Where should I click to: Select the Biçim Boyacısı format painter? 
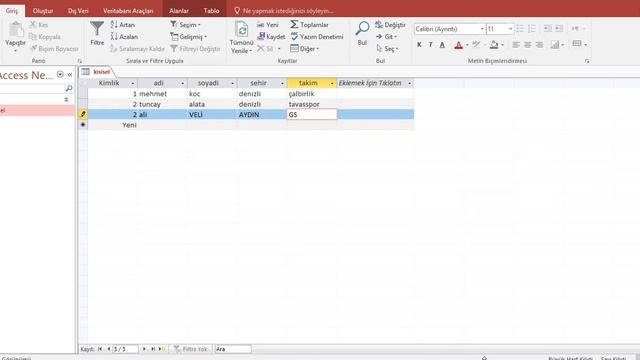tap(54, 49)
